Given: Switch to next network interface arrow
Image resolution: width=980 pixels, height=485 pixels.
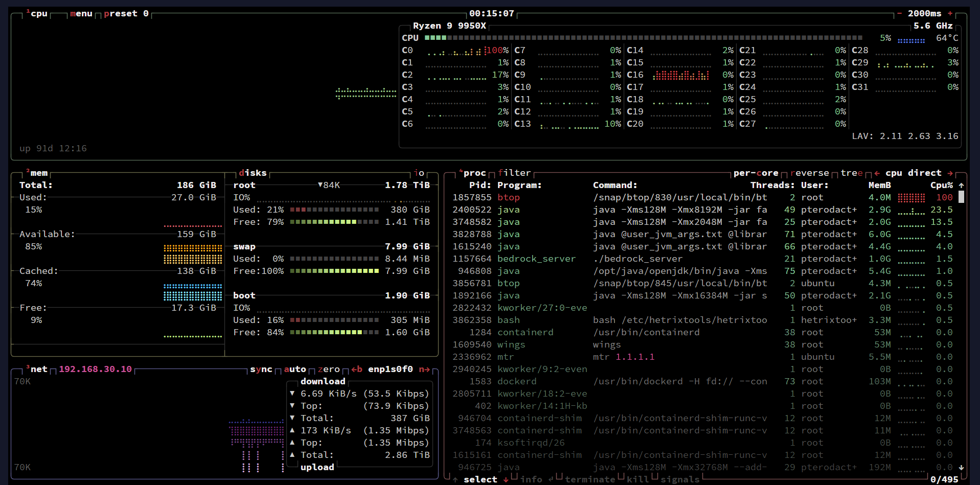Looking at the screenshot, I should pos(424,369).
